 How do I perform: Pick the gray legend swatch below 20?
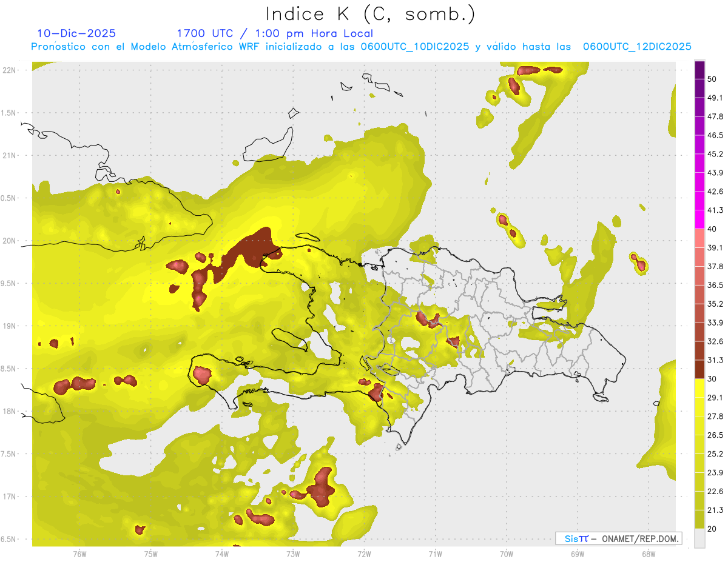coord(699,538)
